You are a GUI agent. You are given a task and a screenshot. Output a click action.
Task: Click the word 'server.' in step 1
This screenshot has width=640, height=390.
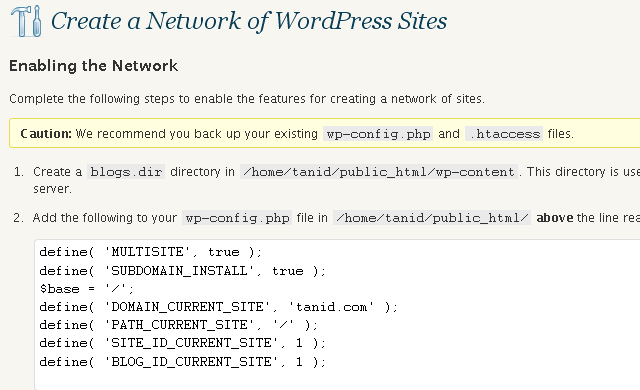(53, 189)
